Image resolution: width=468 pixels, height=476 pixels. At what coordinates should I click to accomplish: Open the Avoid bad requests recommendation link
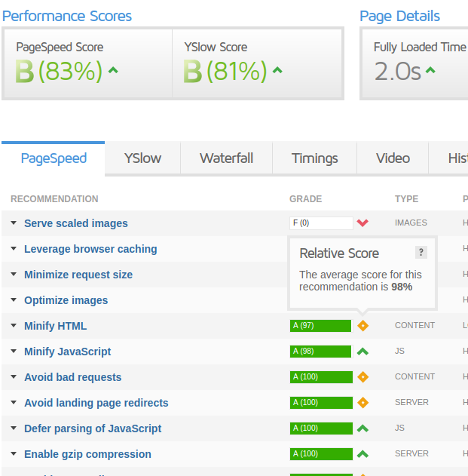coord(73,377)
